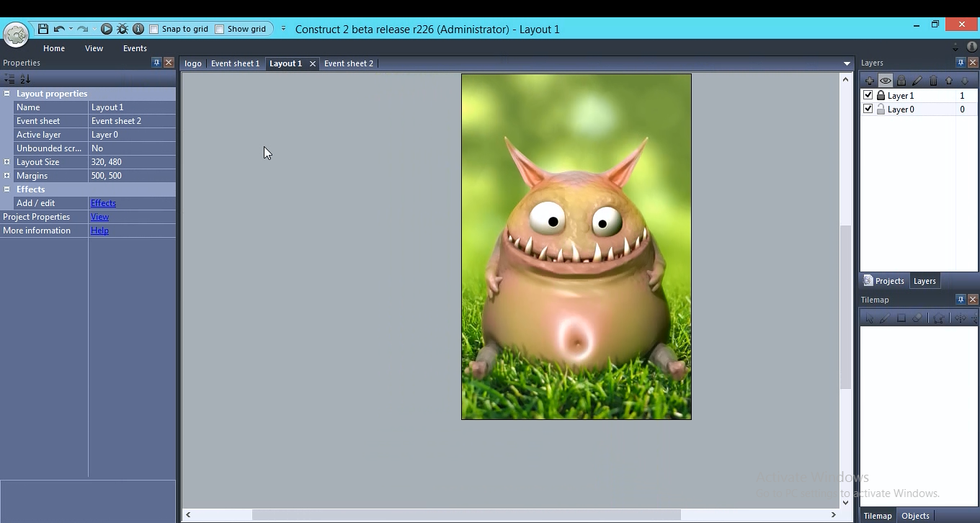Open the redo history dropdown arrow
This screenshot has width=980, height=523.
click(x=94, y=29)
